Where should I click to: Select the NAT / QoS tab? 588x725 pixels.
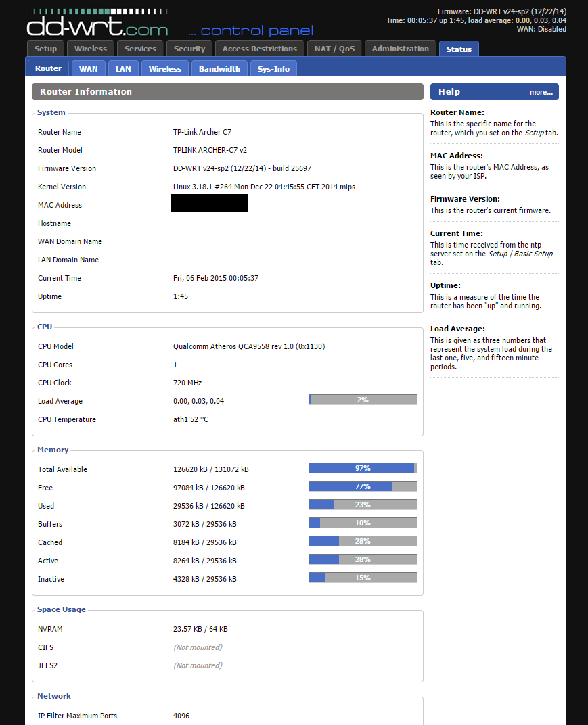pos(334,49)
